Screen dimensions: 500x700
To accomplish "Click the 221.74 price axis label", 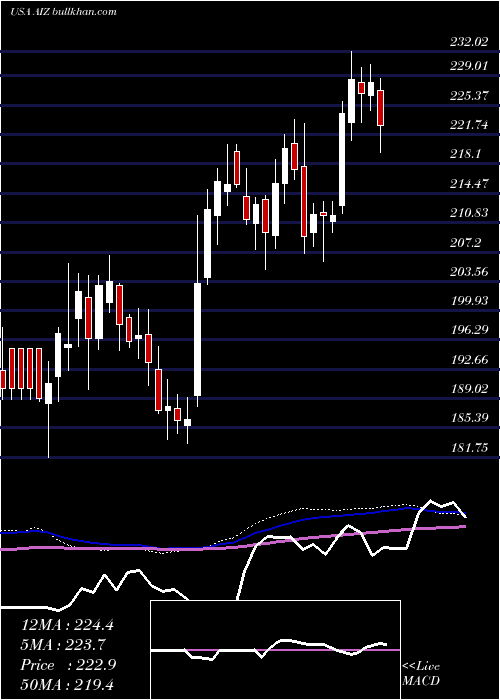I will (469, 125).
